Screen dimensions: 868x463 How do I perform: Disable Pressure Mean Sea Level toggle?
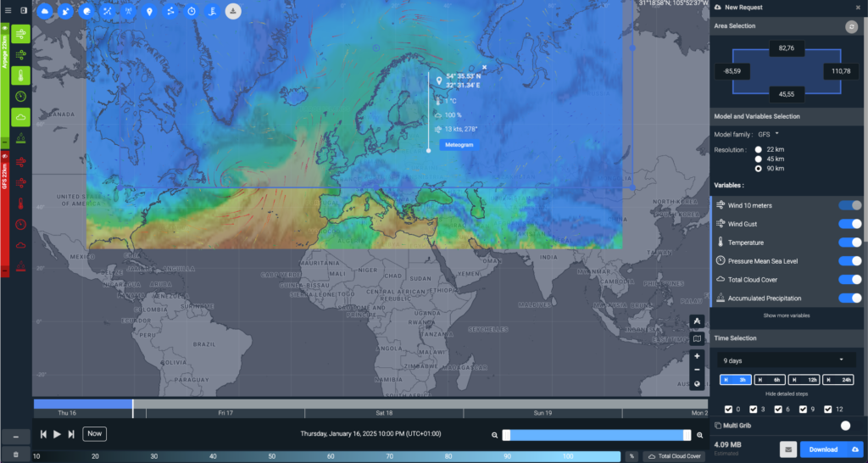click(x=849, y=261)
